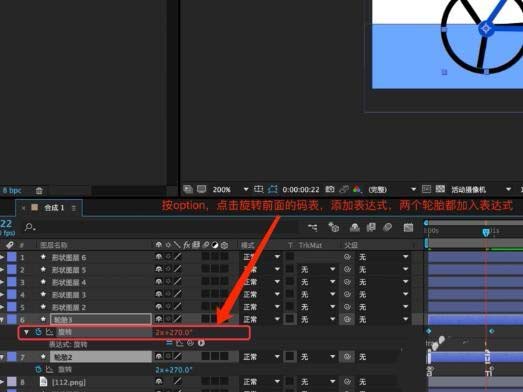The height and width of the screenshot is (392, 523).
Task: Toggle the expression enable equals-sign icon
Action: pyautogui.click(x=169, y=343)
